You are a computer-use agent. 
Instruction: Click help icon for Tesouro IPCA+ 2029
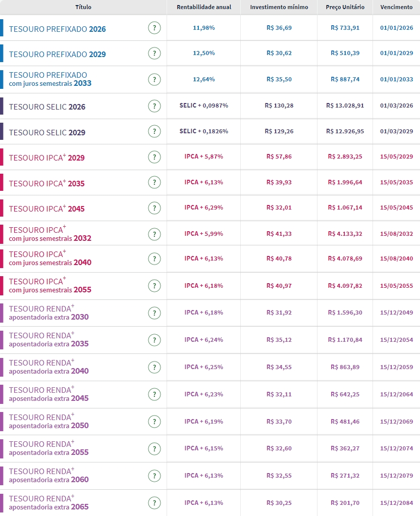[154, 157]
